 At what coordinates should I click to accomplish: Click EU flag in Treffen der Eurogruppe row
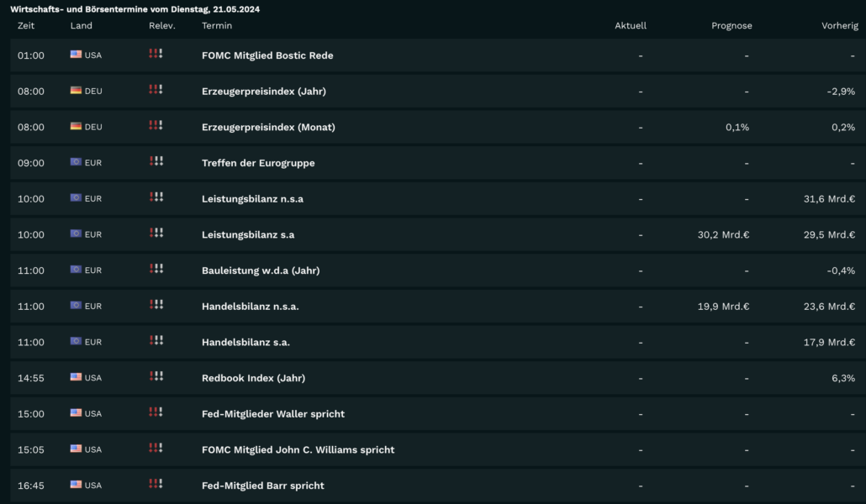pos(76,162)
